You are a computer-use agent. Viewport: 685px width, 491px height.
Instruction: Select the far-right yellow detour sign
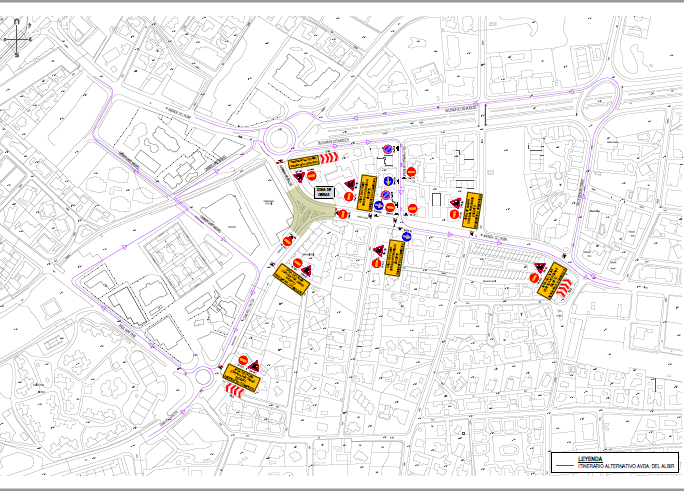point(550,281)
